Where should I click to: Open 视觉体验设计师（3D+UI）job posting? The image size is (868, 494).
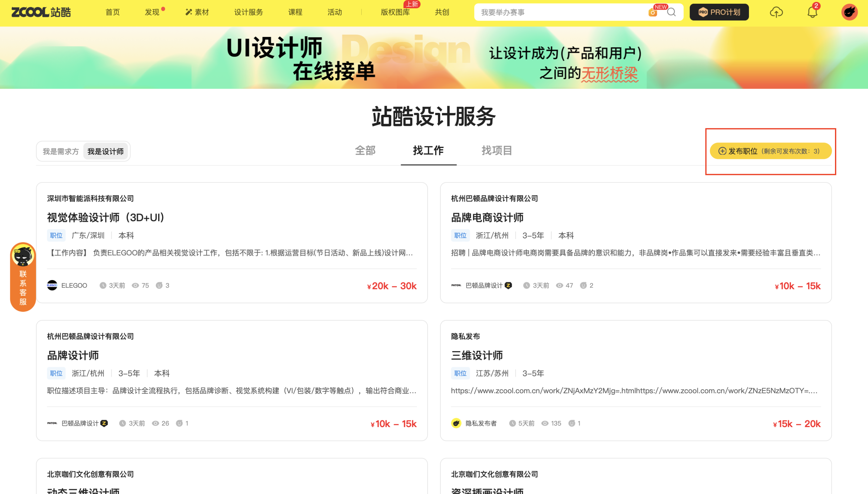coord(106,217)
